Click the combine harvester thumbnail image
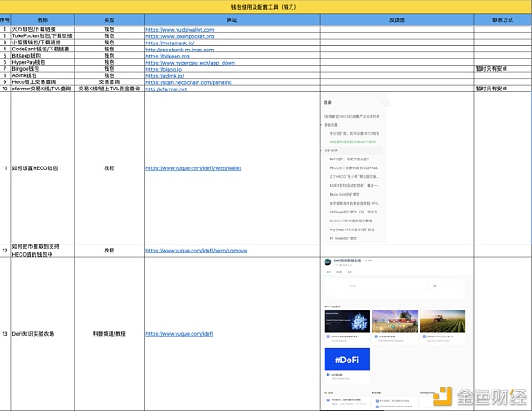This screenshot has height=411, width=532. click(x=395, y=322)
